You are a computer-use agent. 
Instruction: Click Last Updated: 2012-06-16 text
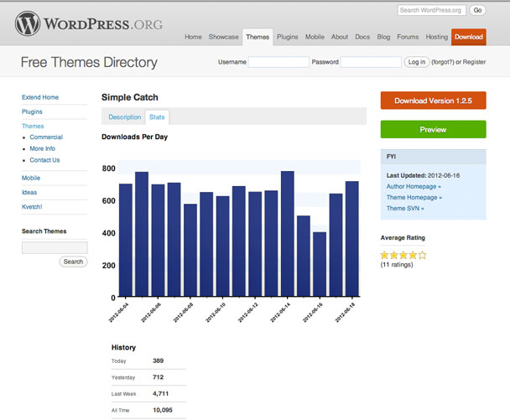pyautogui.click(x=423, y=175)
